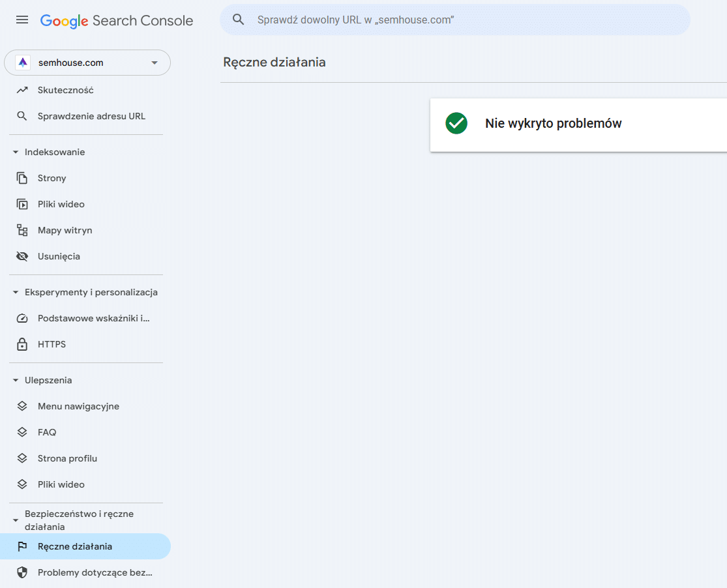This screenshot has height=588, width=727.
Task: Click the Mapy witryn sitemap icon
Action: [x=22, y=230]
